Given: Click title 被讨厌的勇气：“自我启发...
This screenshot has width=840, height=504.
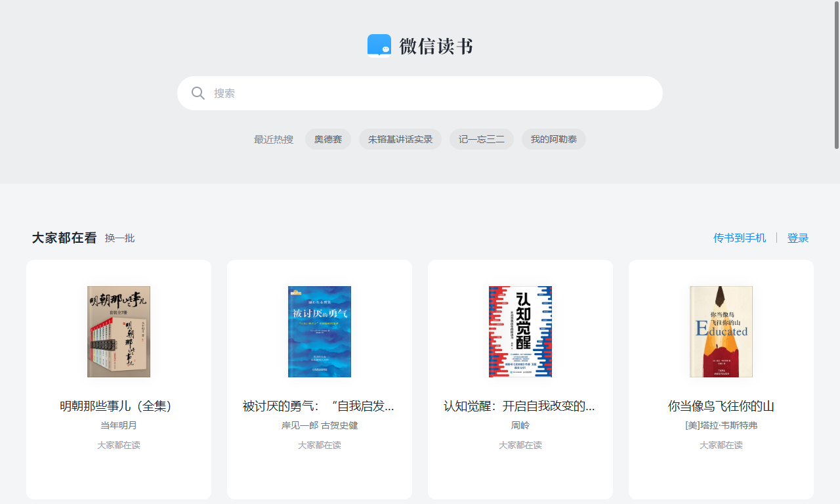Looking at the screenshot, I should click(318, 406).
